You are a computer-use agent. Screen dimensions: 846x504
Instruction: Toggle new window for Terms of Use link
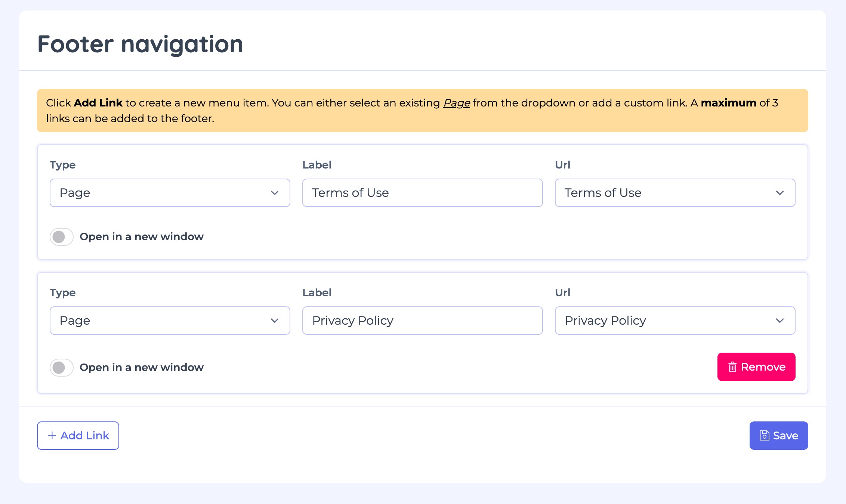62,237
